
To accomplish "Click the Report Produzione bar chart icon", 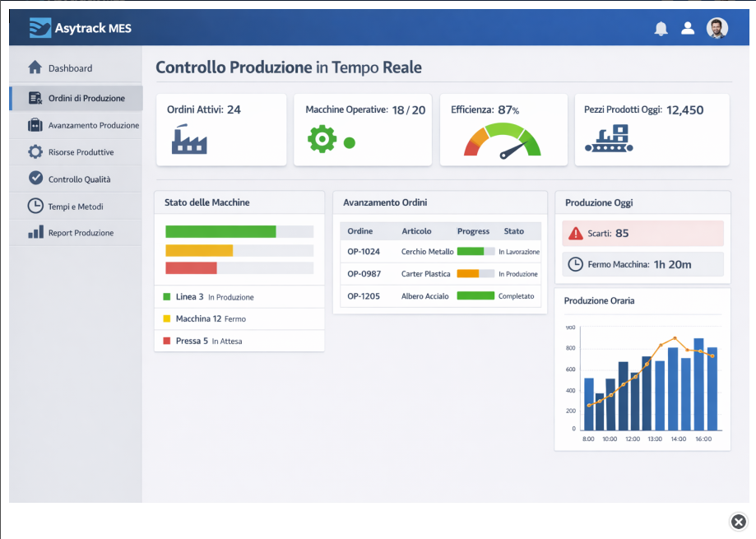I will (x=35, y=232).
